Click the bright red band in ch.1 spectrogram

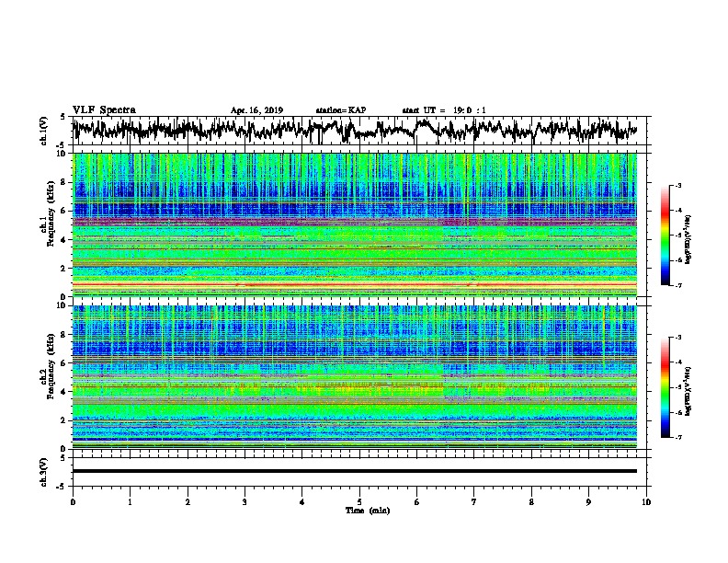coord(354,284)
